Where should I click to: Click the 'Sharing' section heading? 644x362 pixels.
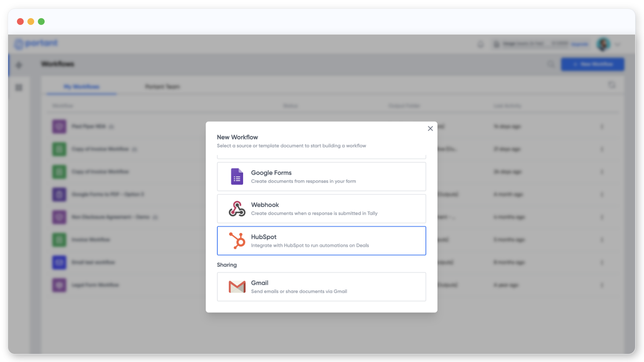coord(227,265)
